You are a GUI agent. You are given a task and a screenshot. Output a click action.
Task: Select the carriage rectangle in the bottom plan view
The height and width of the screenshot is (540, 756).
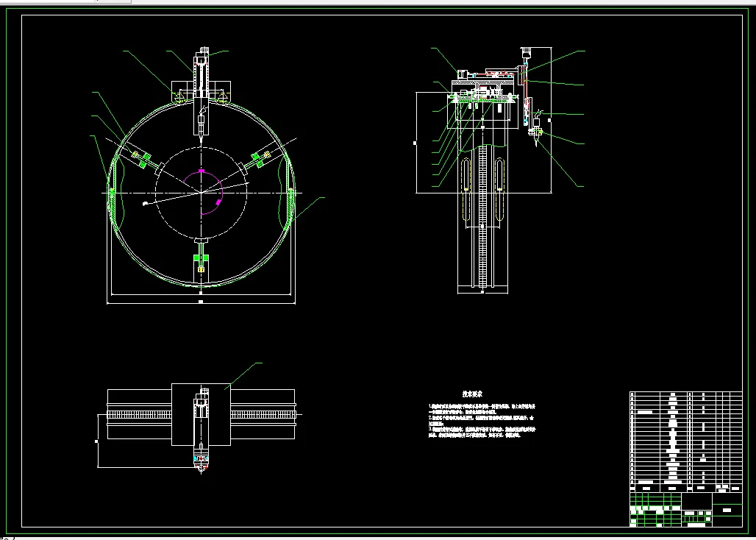click(x=201, y=415)
